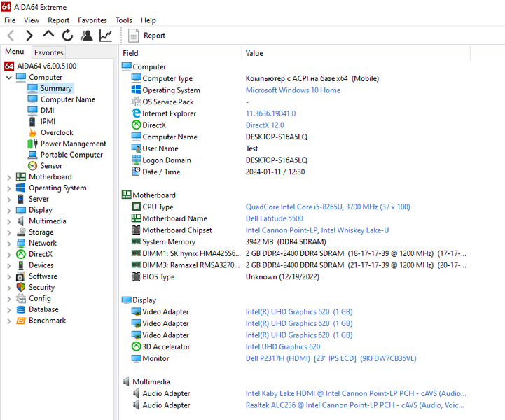505x420 pixels.
Task: Expand the Operating System tree node
Action: point(9,188)
